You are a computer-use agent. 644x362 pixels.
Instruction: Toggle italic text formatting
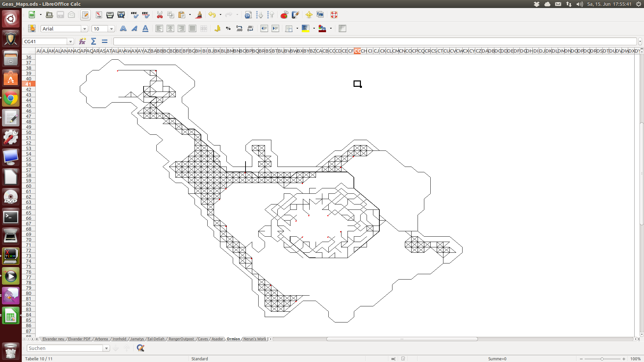point(134,29)
